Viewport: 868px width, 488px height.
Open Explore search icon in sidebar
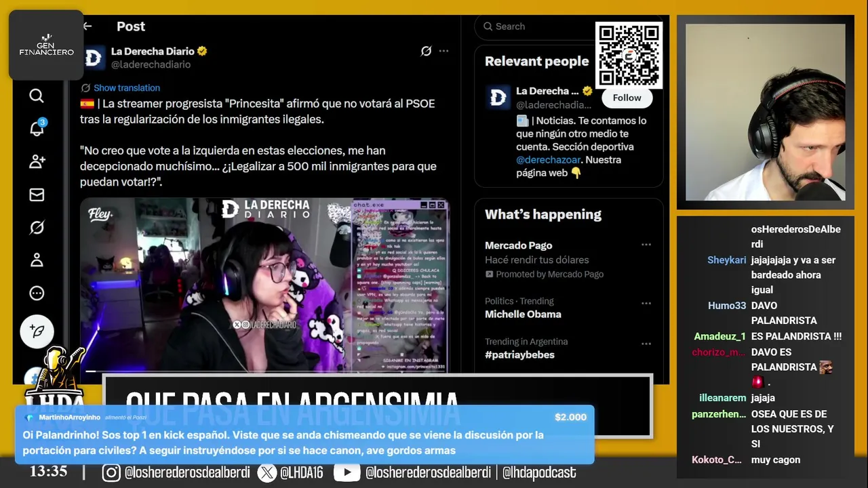[37, 96]
